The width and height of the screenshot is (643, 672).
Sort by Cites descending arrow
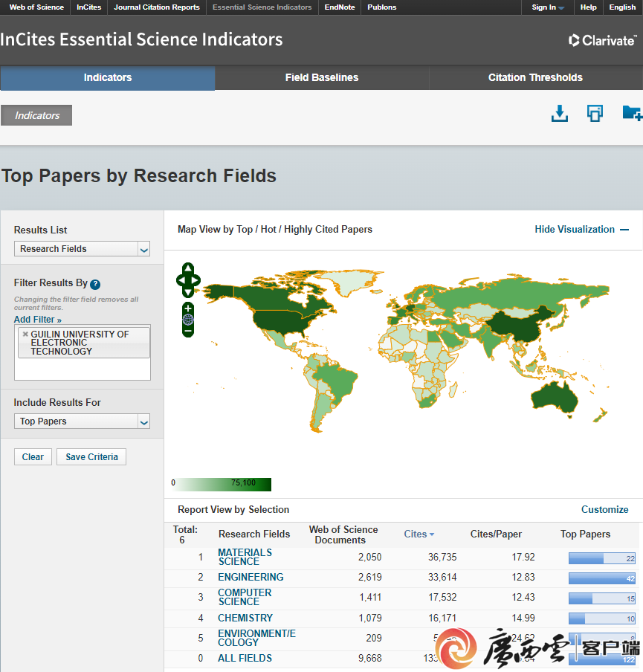(432, 534)
